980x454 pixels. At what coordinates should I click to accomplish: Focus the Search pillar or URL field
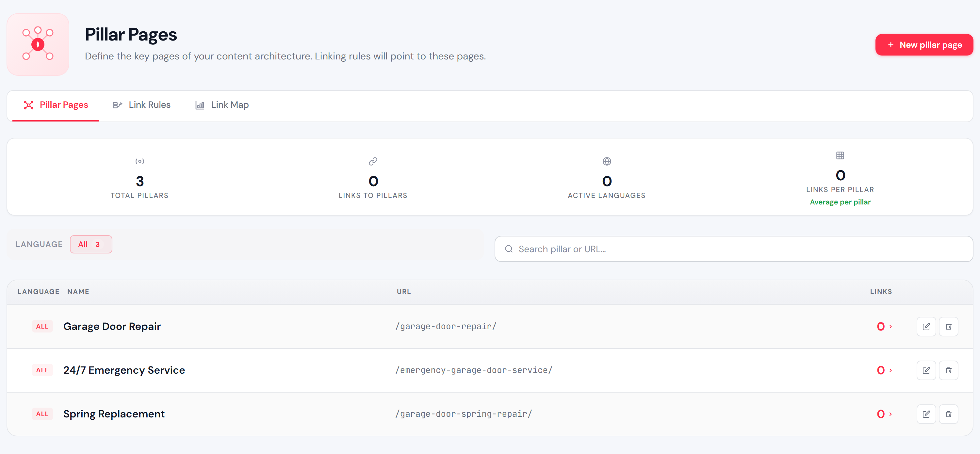click(733, 249)
